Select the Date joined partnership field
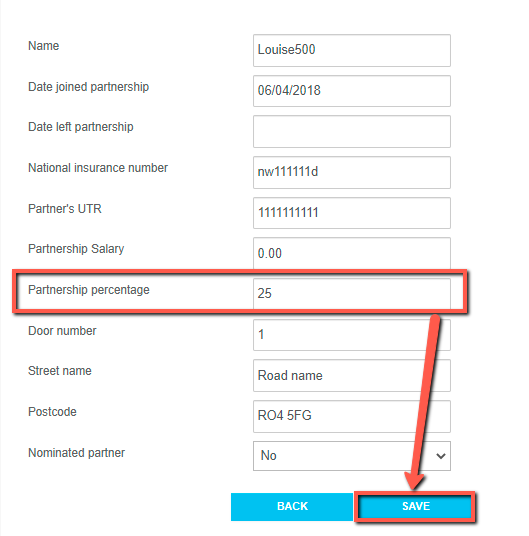This screenshot has width=529, height=536. 352,91
